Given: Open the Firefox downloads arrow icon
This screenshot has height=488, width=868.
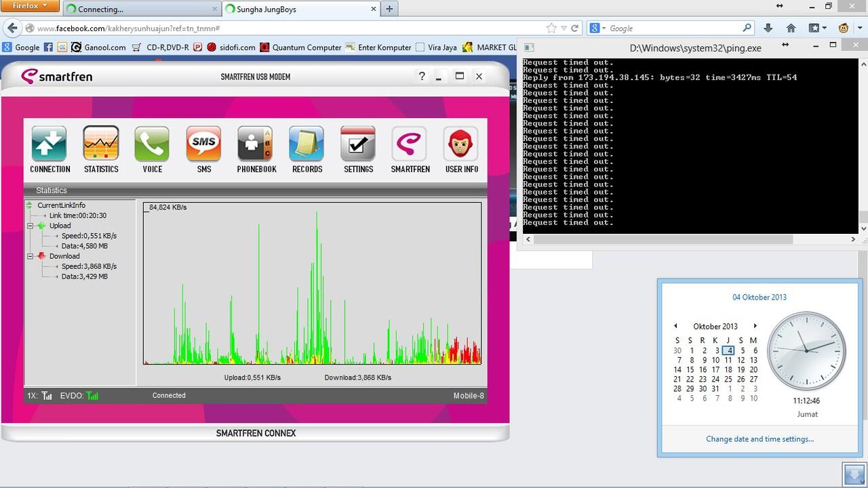Looking at the screenshot, I should click(x=768, y=28).
